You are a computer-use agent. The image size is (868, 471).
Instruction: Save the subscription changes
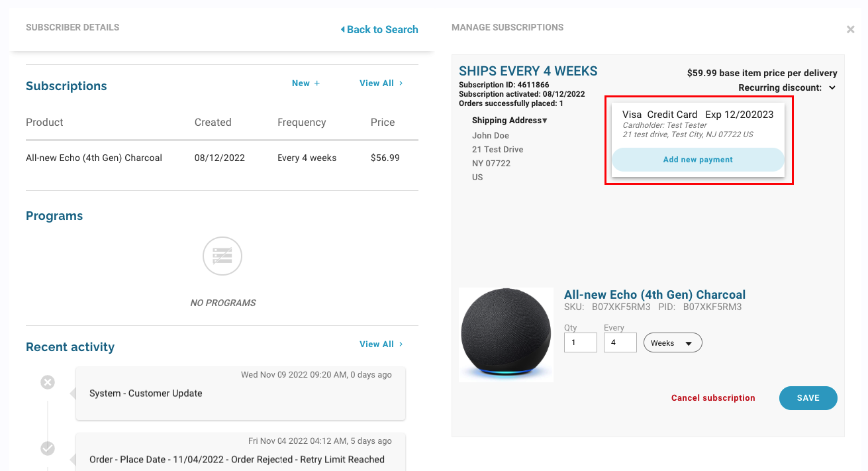[x=808, y=398]
